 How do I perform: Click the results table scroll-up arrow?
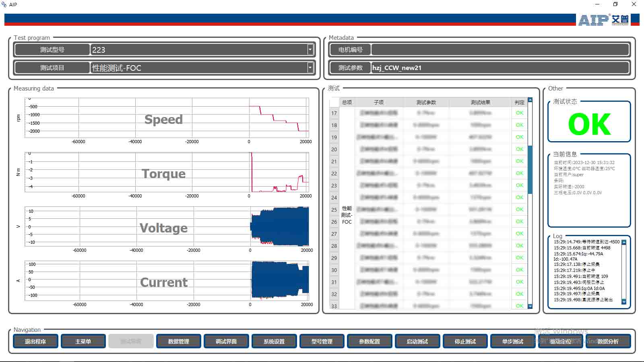pos(530,100)
